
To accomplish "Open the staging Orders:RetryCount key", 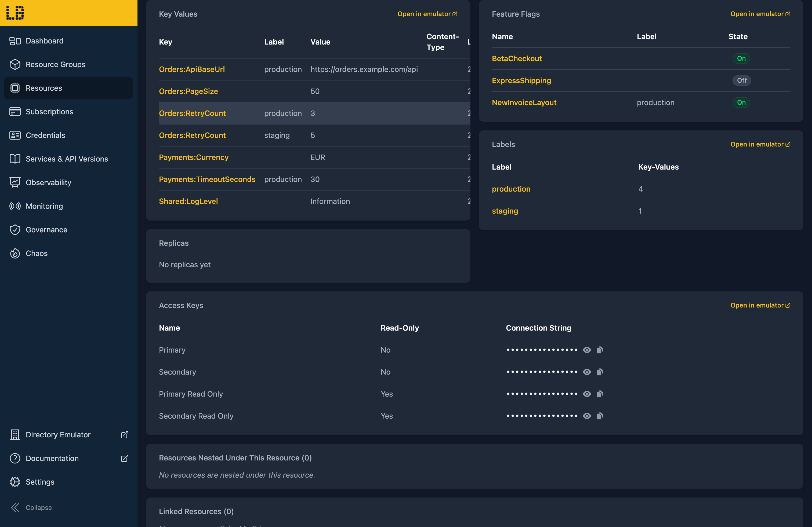I will tap(193, 135).
